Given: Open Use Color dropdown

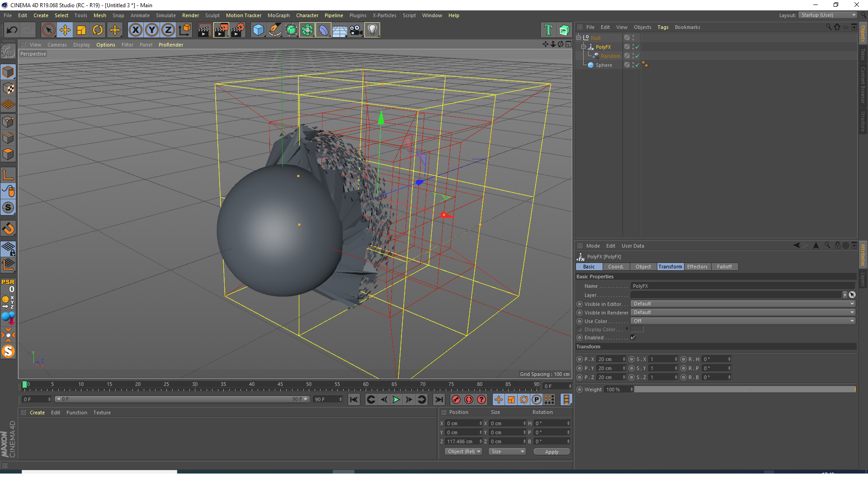Looking at the screenshot, I should click(x=743, y=321).
